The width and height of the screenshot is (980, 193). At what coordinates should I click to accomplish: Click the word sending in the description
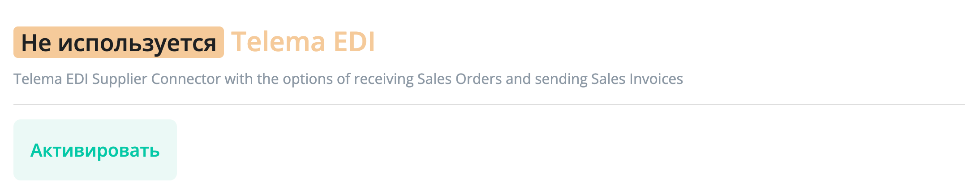click(x=560, y=79)
